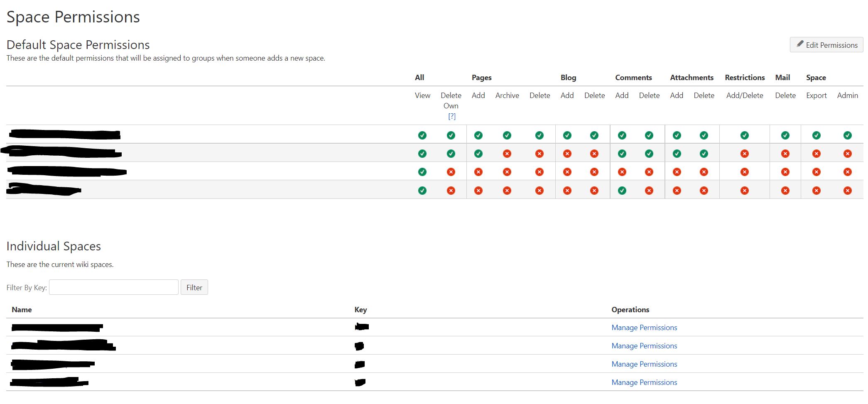Image resolution: width=868 pixels, height=404 pixels.
Task: Click inside the Filter By Key input field
Action: coord(113,287)
